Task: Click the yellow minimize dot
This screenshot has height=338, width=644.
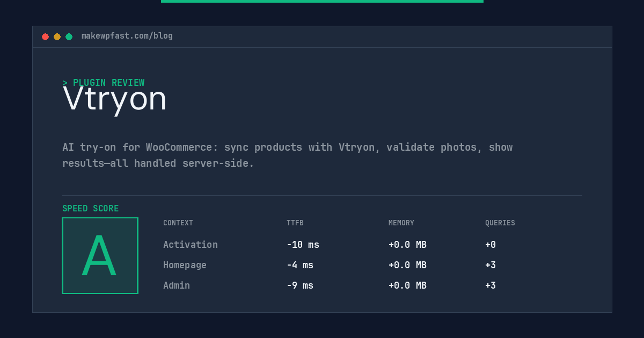Action: 57,36
